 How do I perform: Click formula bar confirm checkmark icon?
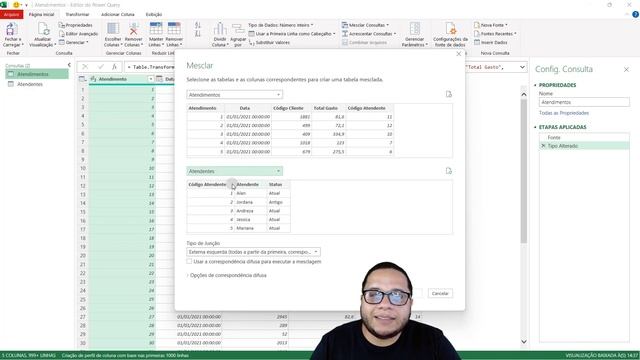(x=100, y=67)
